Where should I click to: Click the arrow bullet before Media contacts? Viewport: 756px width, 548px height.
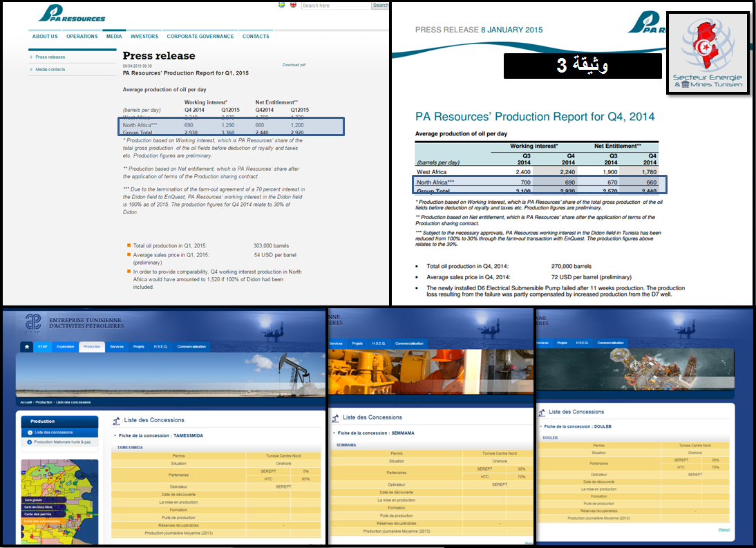pos(31,69)
